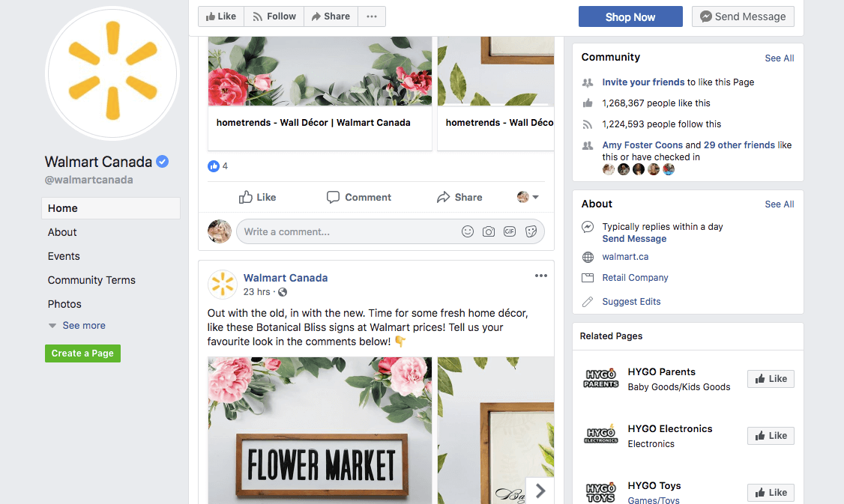Go to the About section in sidebar
This screenshot has height=504, width=844.
(62, 232)
